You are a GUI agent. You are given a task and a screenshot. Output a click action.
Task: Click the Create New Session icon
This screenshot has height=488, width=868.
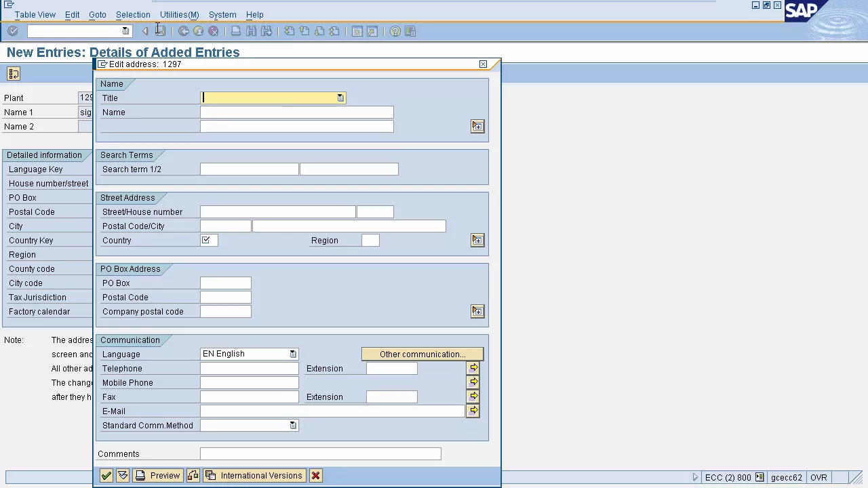357,31
